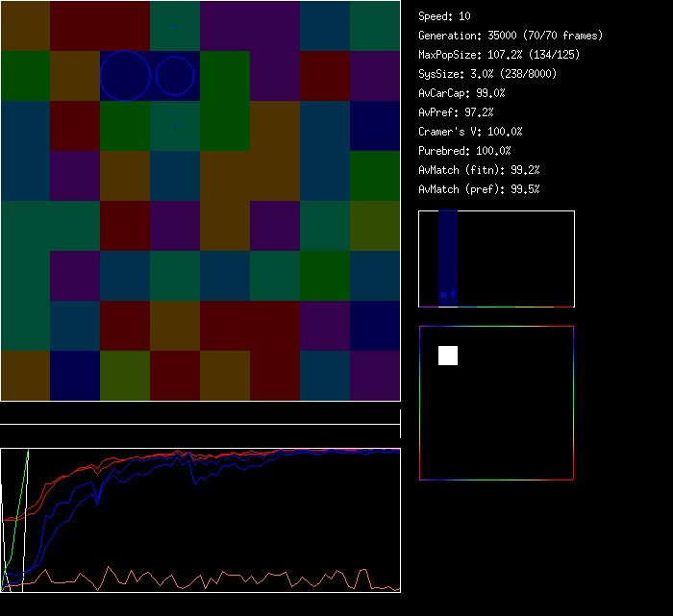Click the tiny blue dot below the circles
Image resolution: width=673 pixels, height=616 pixels.
(x=175, y=126)
